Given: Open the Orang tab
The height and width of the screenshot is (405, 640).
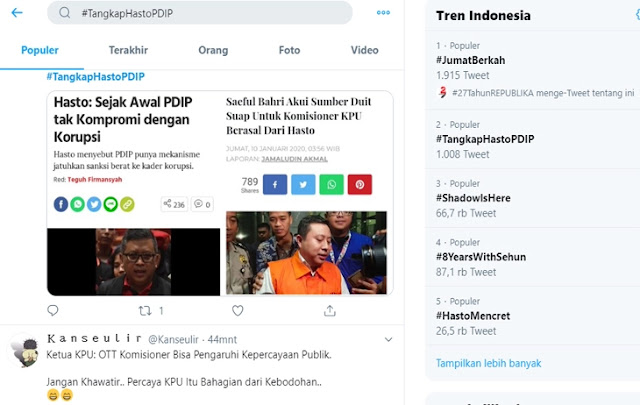Looking at the screenshot, I should pyautogui.click(x=213, y=50).
